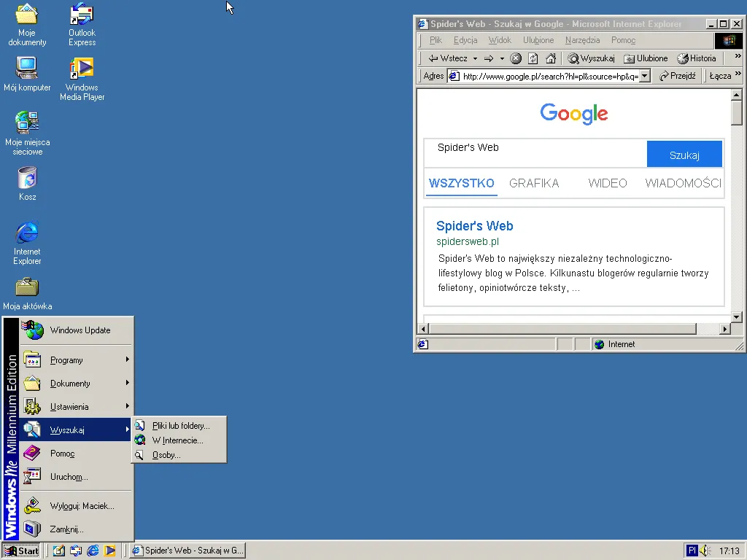The width and height of the screenshot is (747, 560).
Task: Open the Pomoc menu in the IE menu bar
Action: tap(623, 41)
